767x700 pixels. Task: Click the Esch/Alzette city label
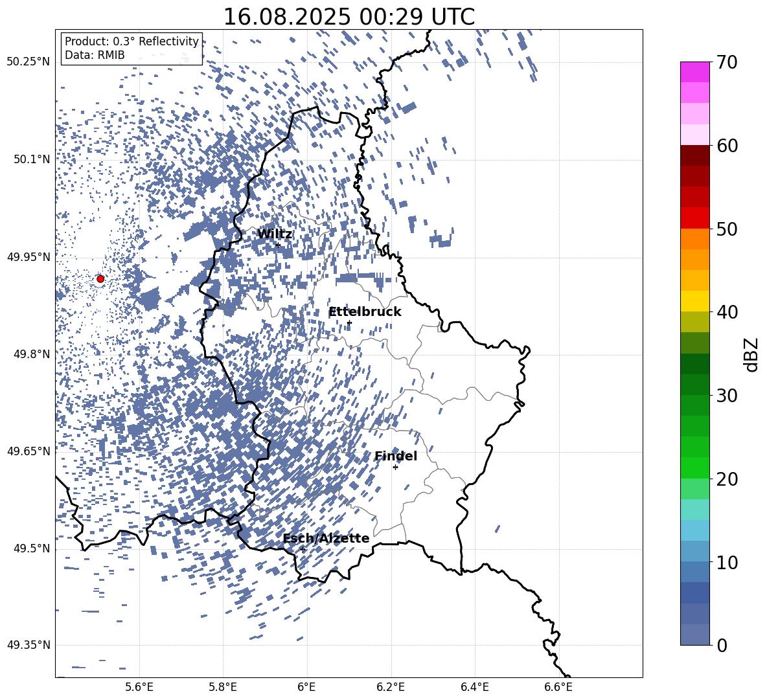click(326, 538)
